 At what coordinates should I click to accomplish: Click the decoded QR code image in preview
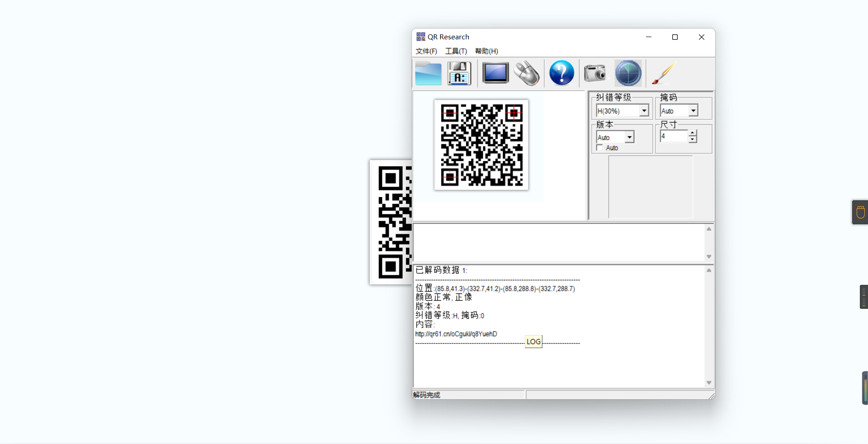coord(481,145)
